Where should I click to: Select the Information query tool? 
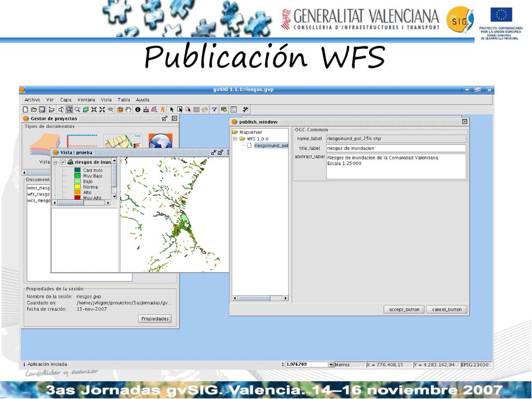tap(138, 110)
